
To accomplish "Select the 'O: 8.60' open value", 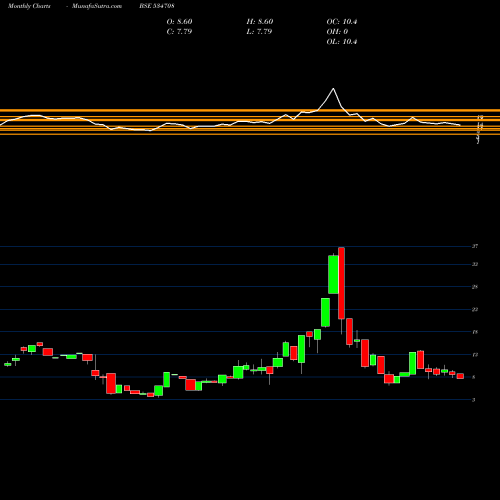I will [179, 22].
